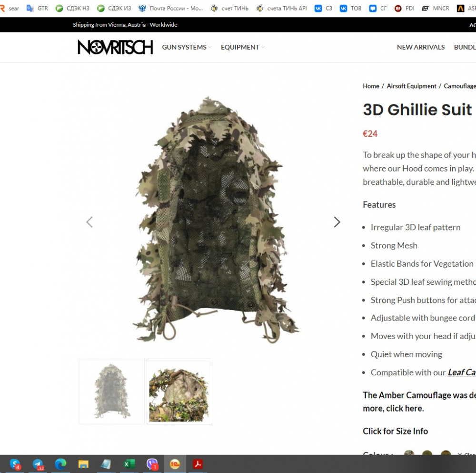This screenshot has height=473, width=476.
Task: Open the счет ТИНЬ bookmark
Action: click(229, 8)
